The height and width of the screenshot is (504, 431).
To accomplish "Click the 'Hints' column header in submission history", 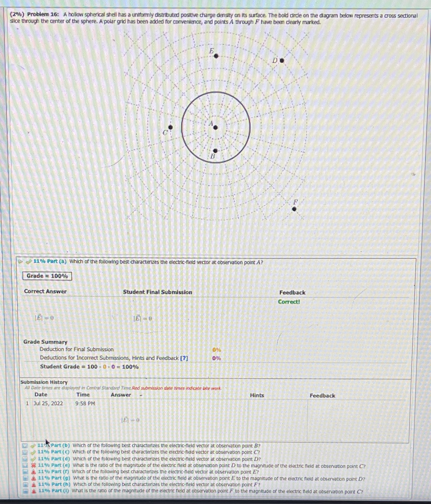I will click(x=257, y=395).
